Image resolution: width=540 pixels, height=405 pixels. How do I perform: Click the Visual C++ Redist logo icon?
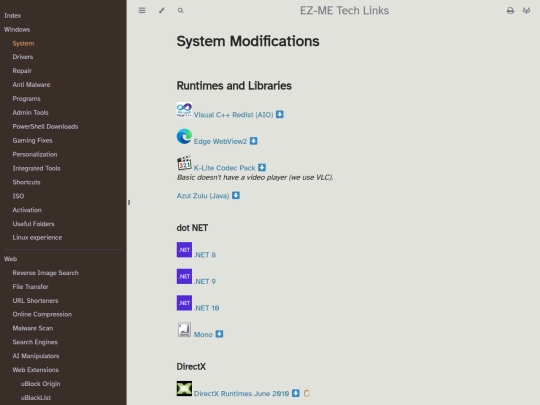click(184, 110)
